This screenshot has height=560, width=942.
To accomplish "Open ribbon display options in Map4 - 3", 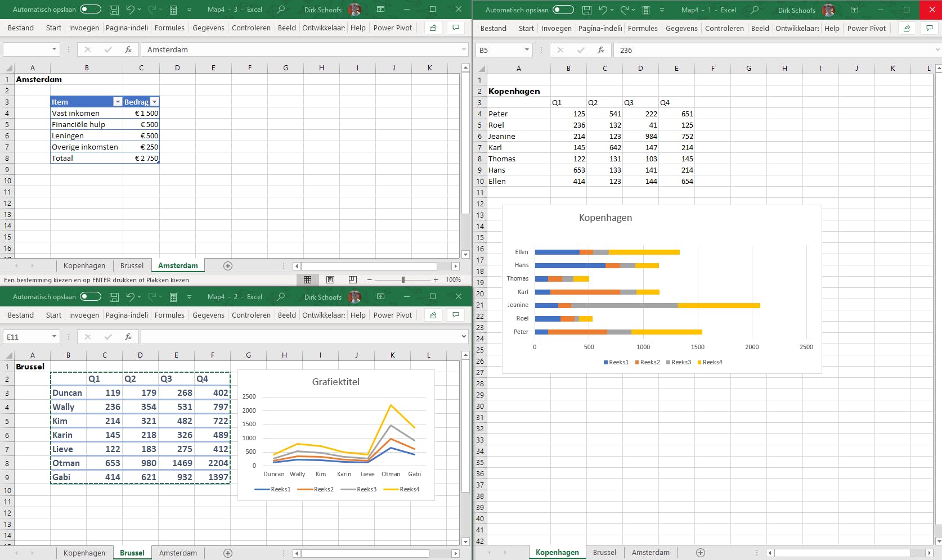I will click(381, 10).
